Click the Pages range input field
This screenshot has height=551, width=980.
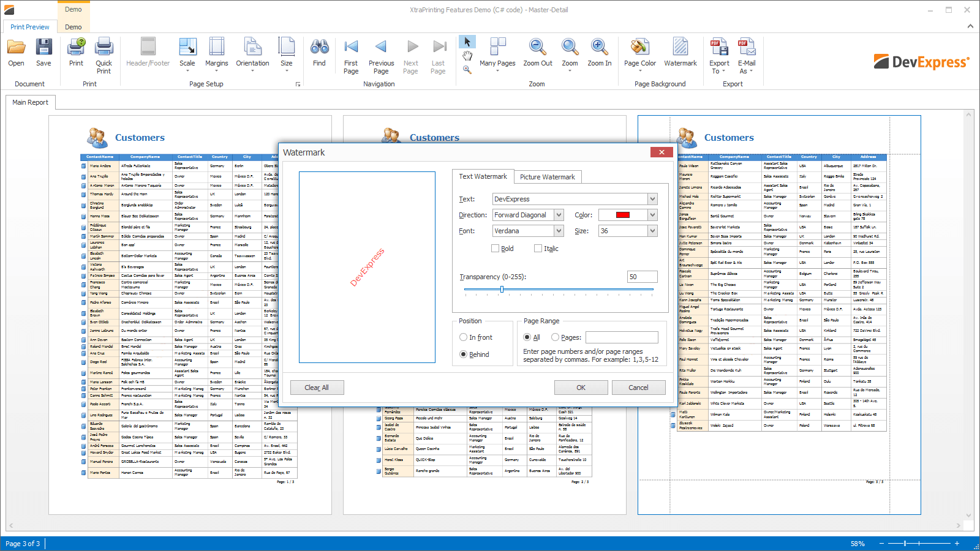point(622,337)
